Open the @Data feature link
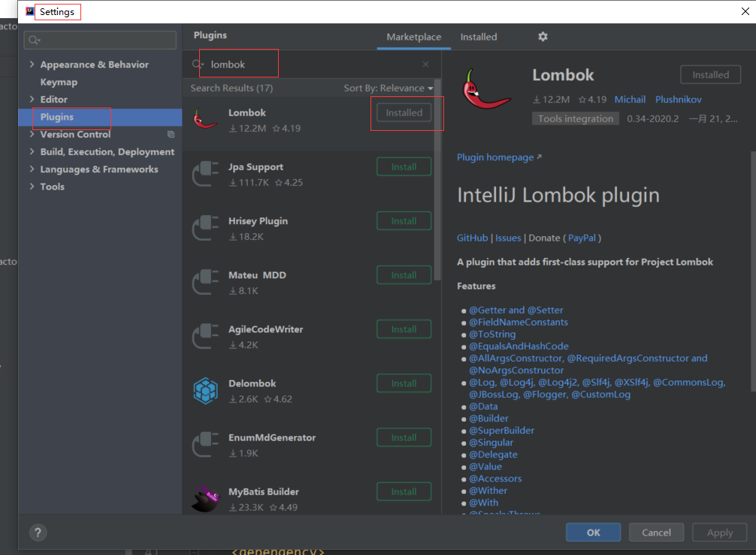 point(483,407)
